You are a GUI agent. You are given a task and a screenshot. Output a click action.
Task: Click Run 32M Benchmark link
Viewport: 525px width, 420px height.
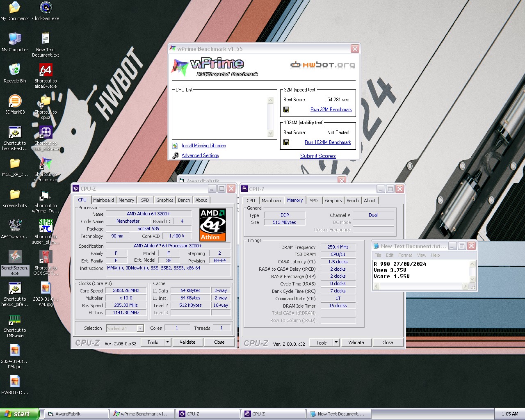tap(331, 110)
